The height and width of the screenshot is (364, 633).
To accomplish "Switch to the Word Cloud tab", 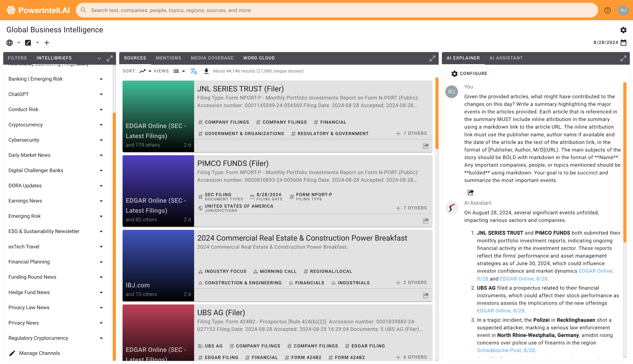I will point(259,58).
